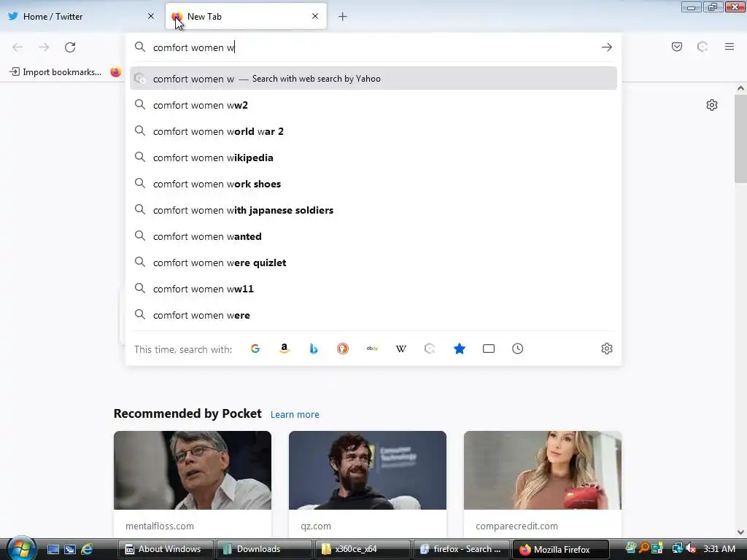This screenshot has height=560, width=747.
Task: Click the page vertical scrollbar thumb
Action: pyautogui.click(x=740, y=139)
